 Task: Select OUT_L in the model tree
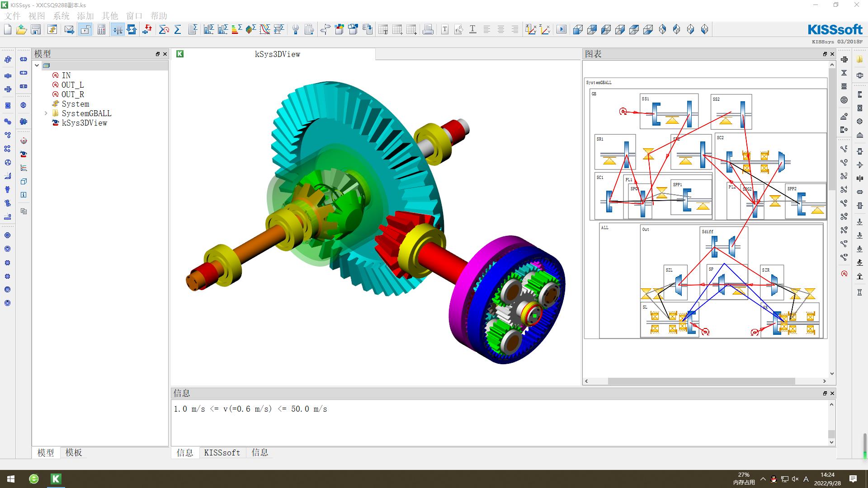click(73, 85)
